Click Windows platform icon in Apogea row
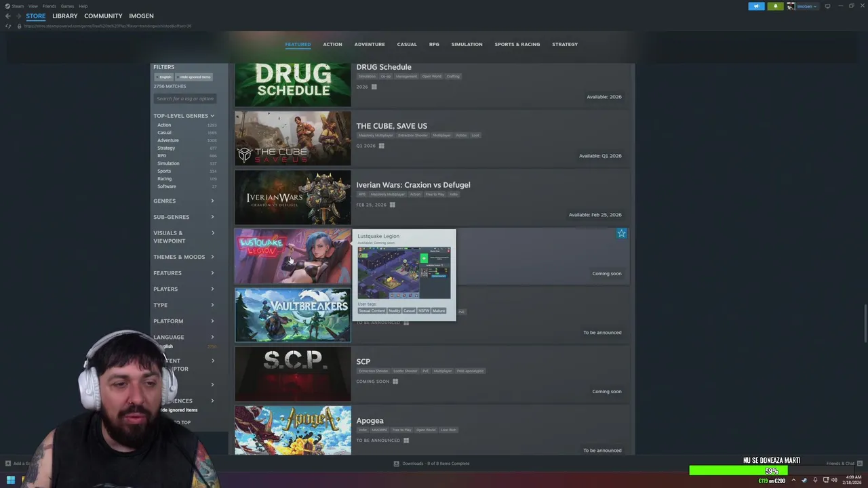 pos(406,441)
